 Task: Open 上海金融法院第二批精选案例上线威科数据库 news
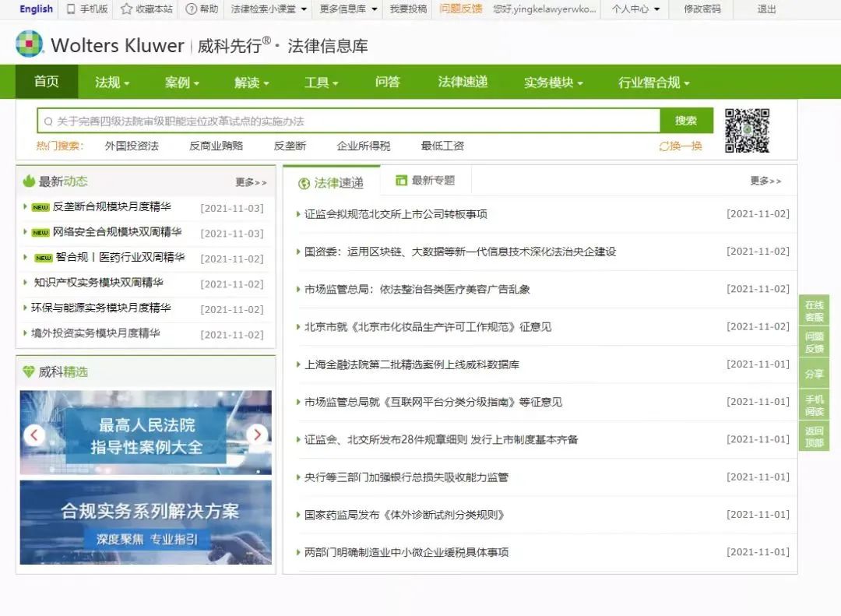coord(412,364)
